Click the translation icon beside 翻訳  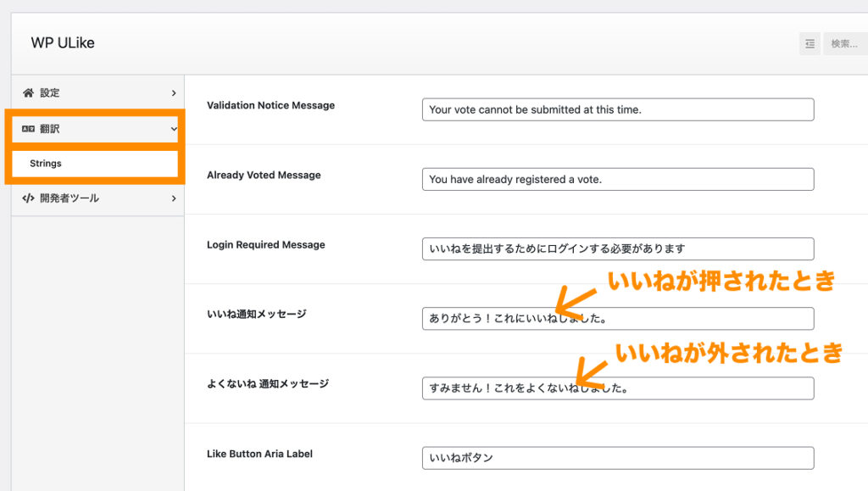click(x=28, y=129)
